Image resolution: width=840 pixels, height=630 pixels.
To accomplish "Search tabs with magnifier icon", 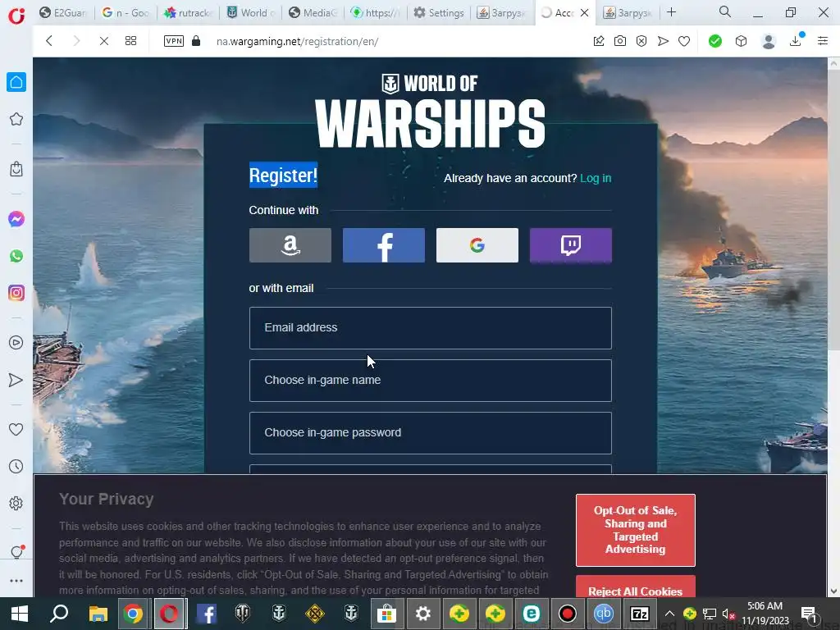I will [x=725, y=11].
